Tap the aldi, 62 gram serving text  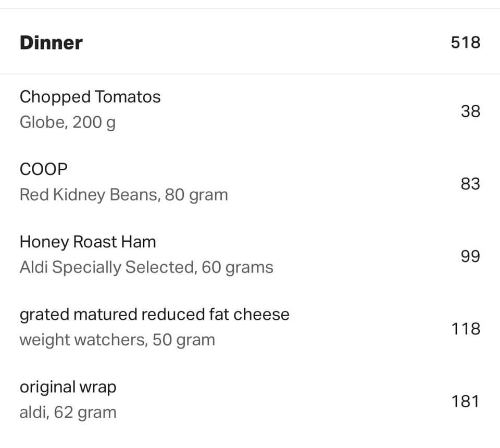tap(68, 412)
